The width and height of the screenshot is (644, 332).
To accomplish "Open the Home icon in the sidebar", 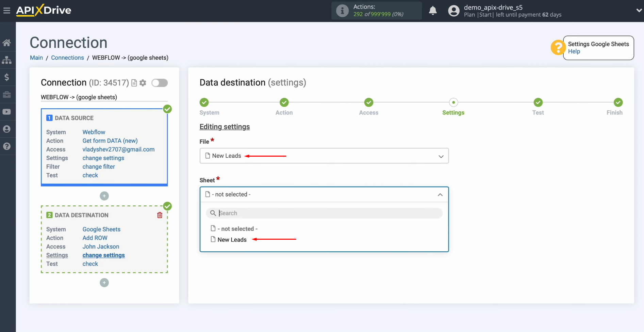I will 7,42.
